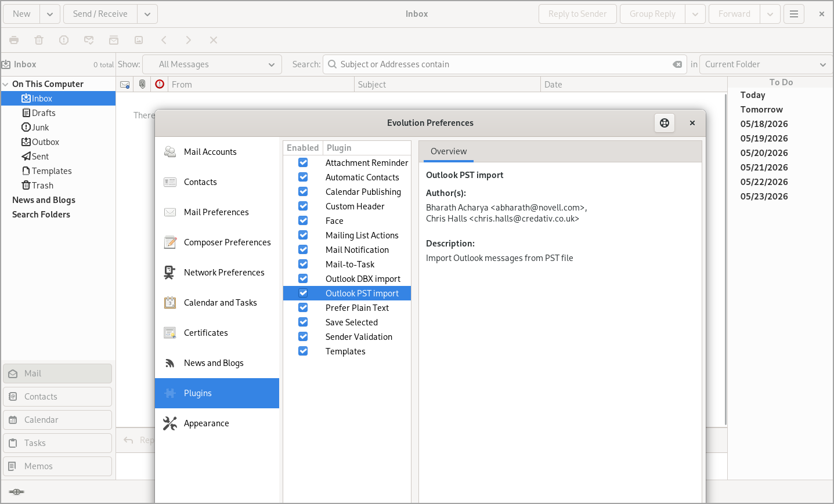The height and width of the screenshot is (504, 834).
Task: Open Contacts preferences page
Action: [217, 182]
